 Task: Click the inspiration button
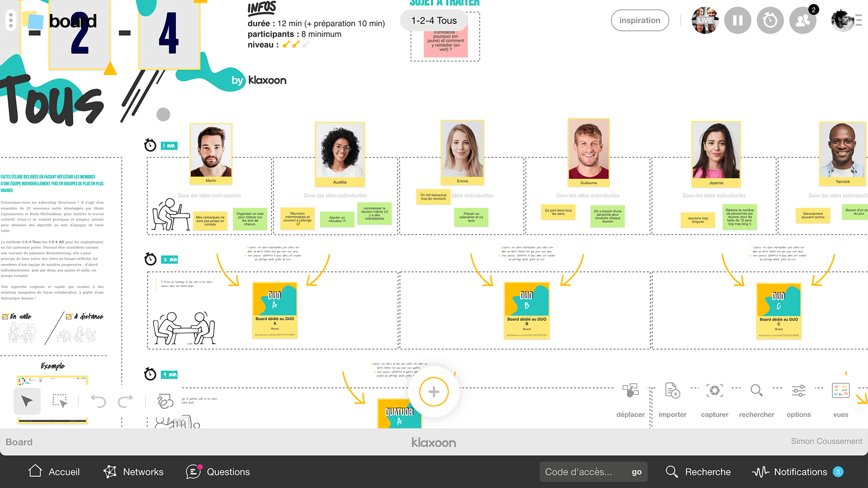tap(640, 20)
